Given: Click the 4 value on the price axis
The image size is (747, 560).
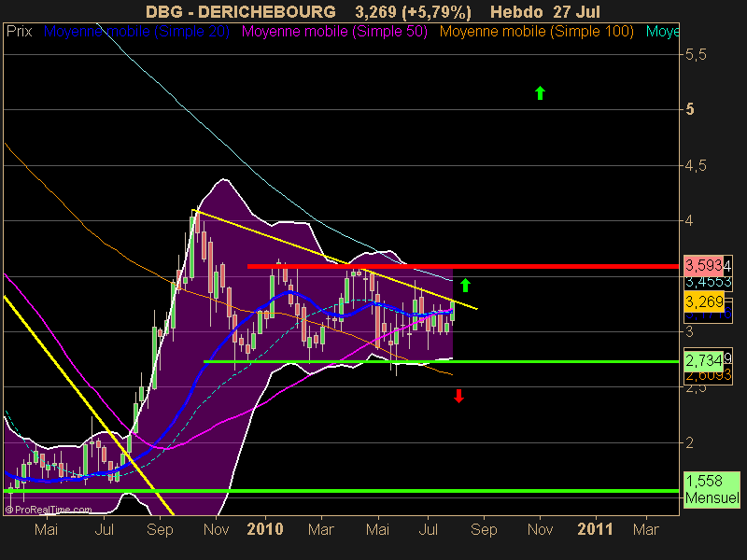Looking at the screenshot, I should [x=689, y=220].
